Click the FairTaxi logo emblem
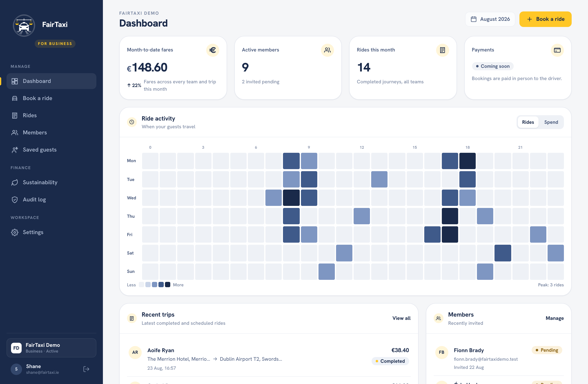 24,26
